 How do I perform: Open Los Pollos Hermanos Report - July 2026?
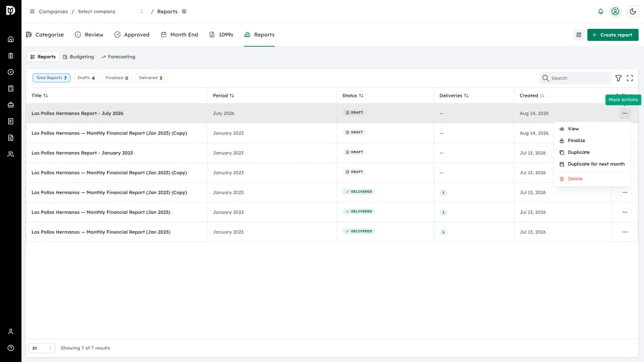[x=77, y=113]
